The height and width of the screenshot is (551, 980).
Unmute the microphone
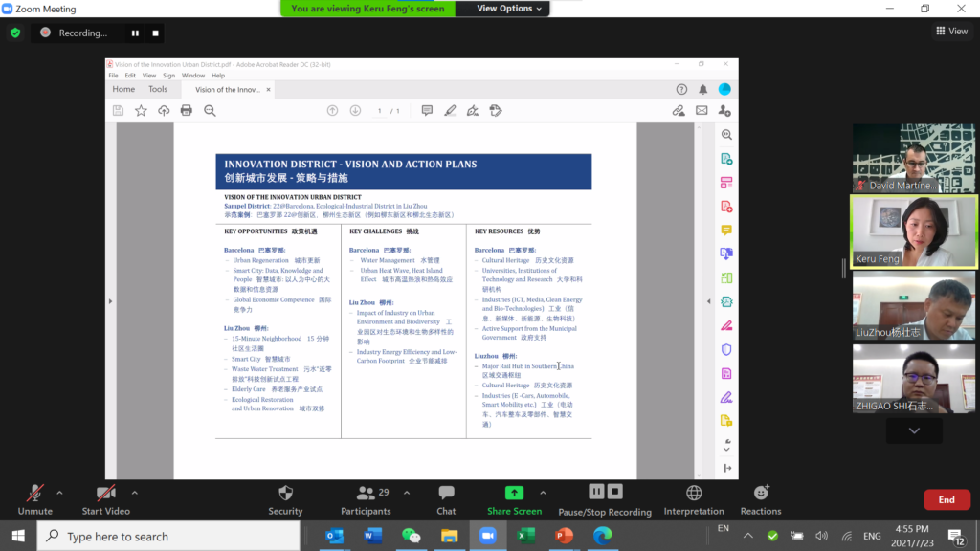(x=35, y=494)
